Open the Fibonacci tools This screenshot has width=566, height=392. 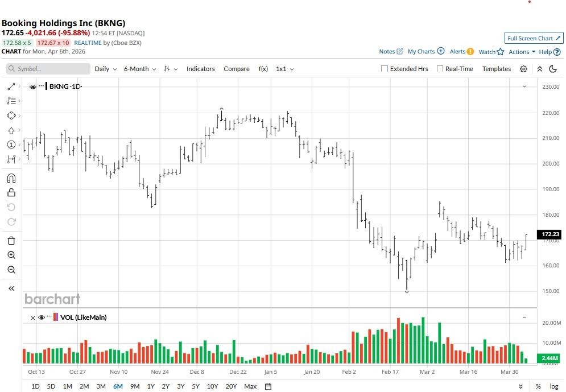(x=11, y=101)
